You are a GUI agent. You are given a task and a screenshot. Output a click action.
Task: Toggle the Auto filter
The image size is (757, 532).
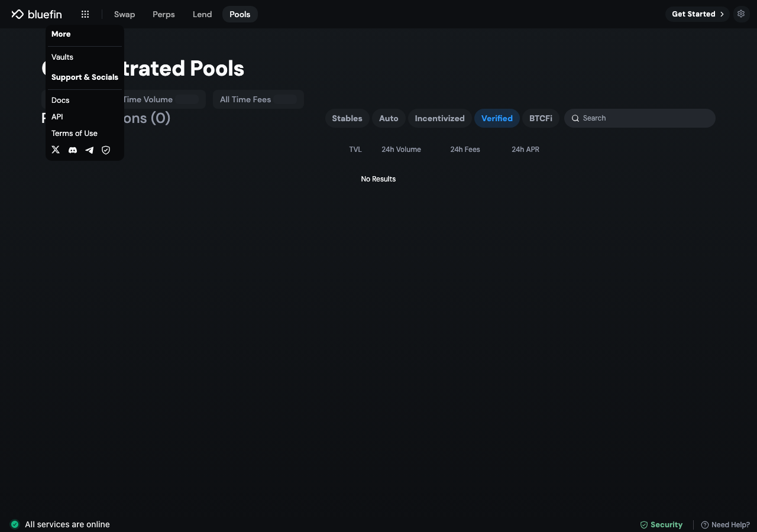pyautogui.click(x=389, y=118)
